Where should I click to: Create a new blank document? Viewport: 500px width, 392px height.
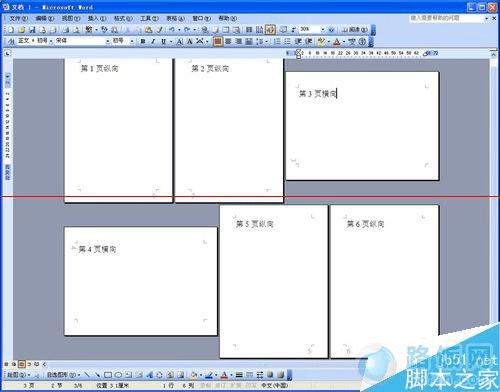[x=11, y=30]
